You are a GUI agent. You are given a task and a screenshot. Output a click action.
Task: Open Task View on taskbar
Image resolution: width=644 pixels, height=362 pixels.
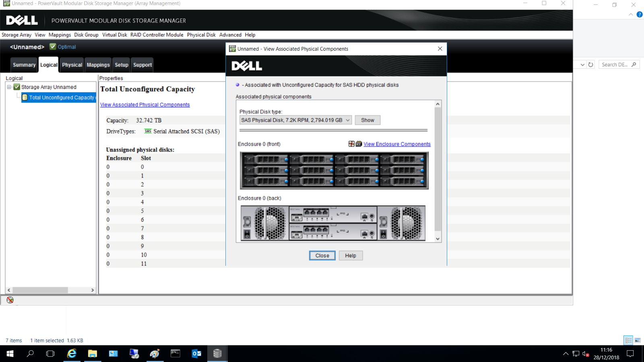pyautogui.click(x=50, y=354)
